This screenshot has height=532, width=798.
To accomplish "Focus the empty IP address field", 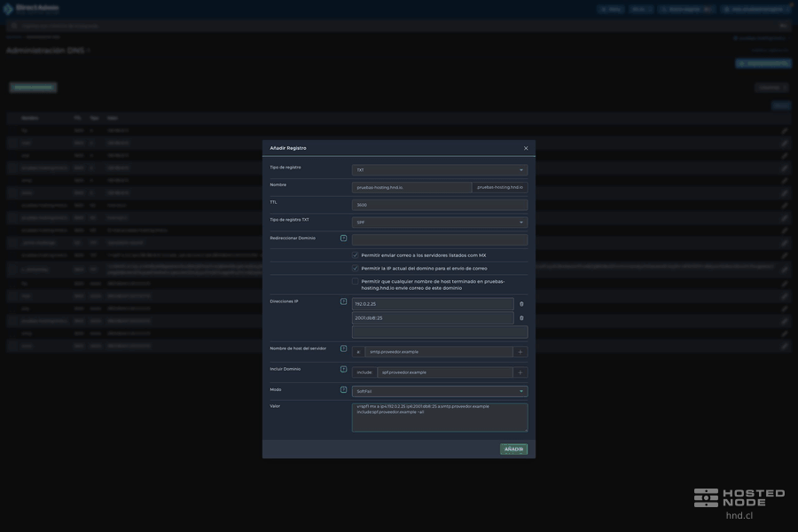I will click(440, 332).
